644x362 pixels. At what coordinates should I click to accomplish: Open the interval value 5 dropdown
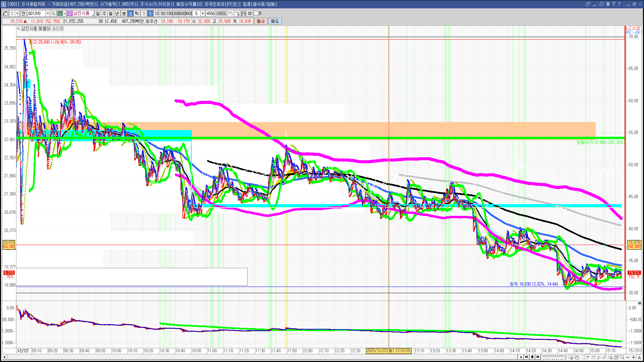(203, 13)
